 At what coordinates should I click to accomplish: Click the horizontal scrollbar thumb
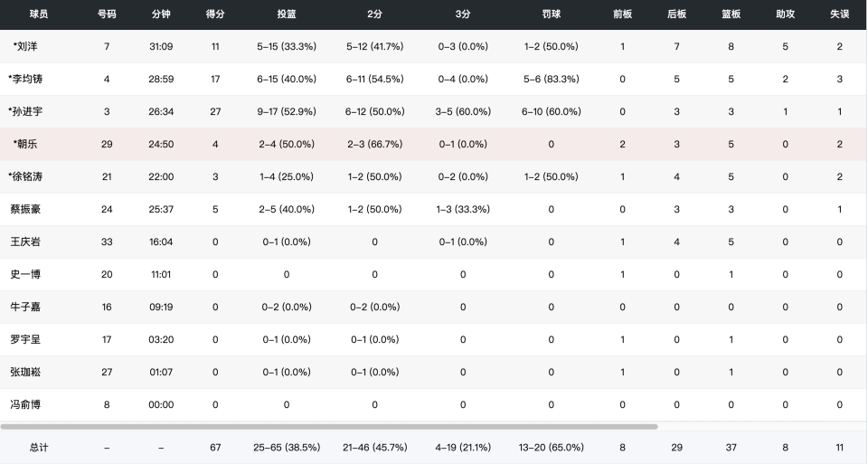[329, 427]
